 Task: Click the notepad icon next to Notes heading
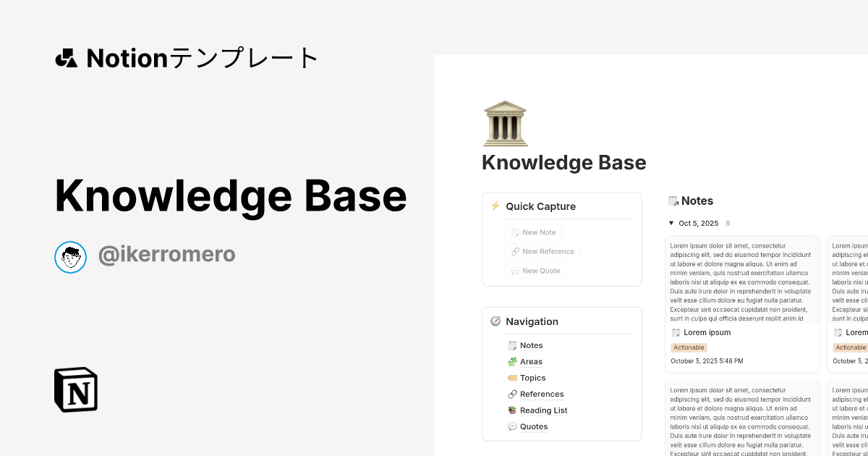pos(676,200)
